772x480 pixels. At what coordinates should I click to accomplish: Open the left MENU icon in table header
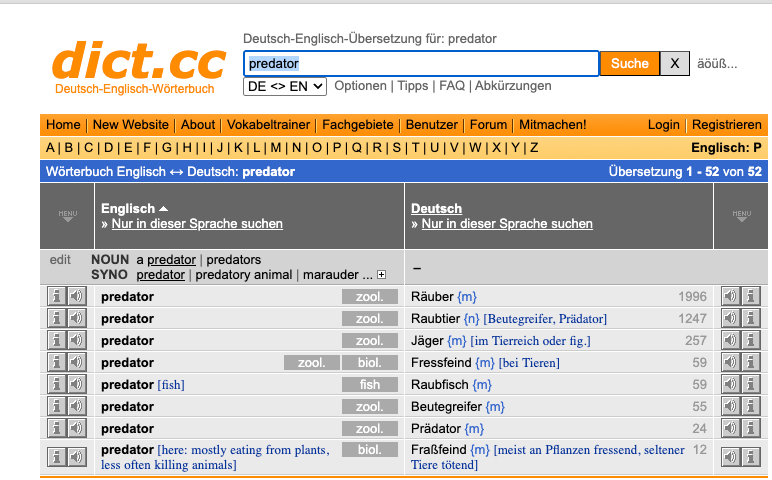coord(68,215)
